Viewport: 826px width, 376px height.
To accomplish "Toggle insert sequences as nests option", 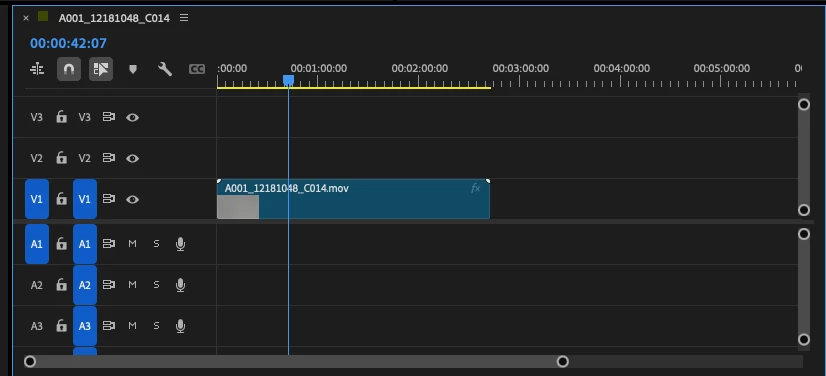I will pos(37,69).
